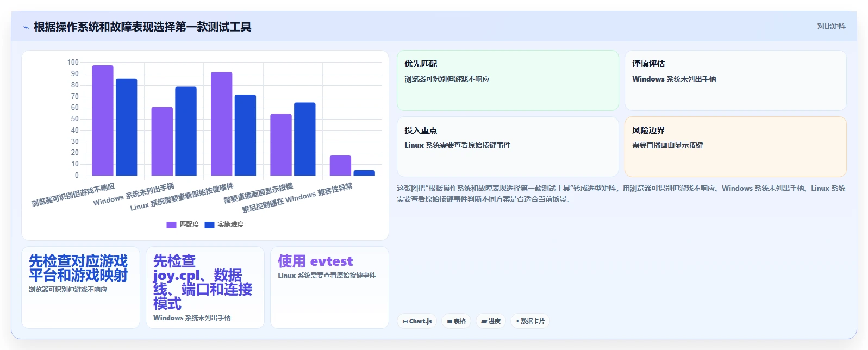The image size is (868, 350).
Task: Click the summary paragraph starting with 这张图把
Action: 621,193
